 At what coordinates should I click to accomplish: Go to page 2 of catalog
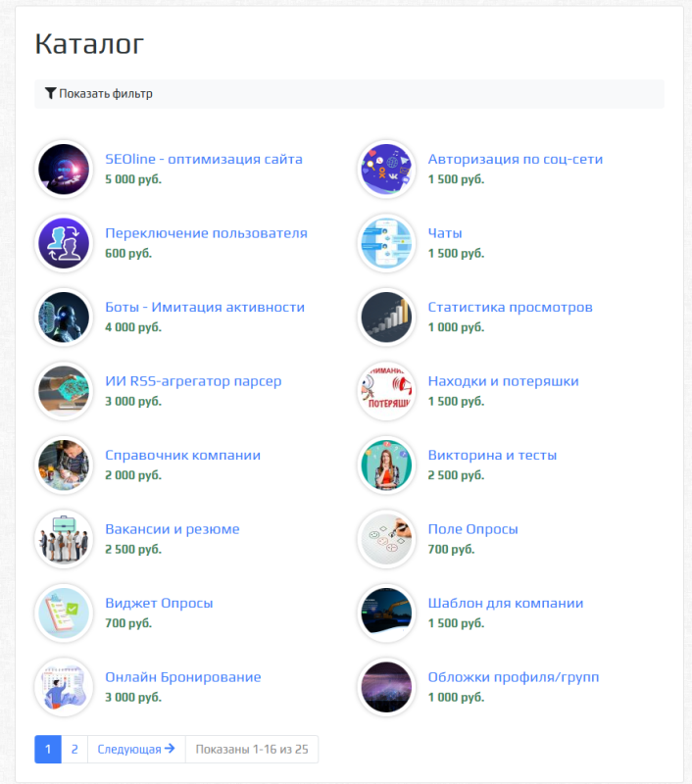tap(74, 750)
